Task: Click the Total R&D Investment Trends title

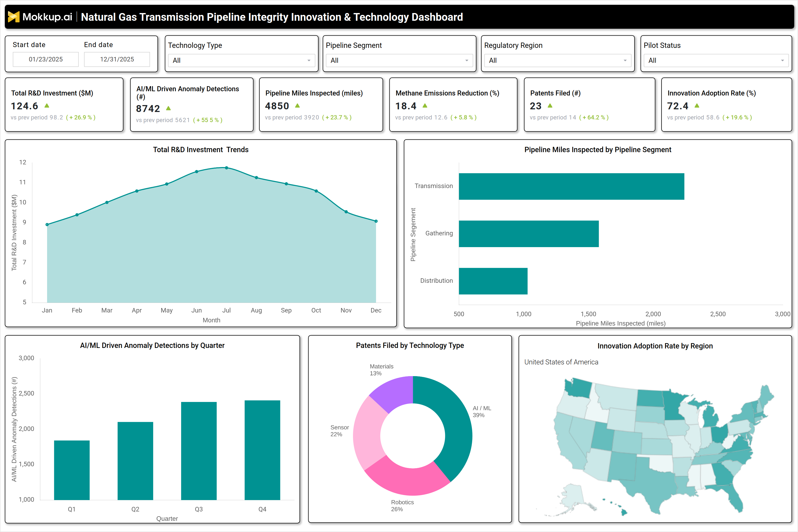Action: coord(201,149)
